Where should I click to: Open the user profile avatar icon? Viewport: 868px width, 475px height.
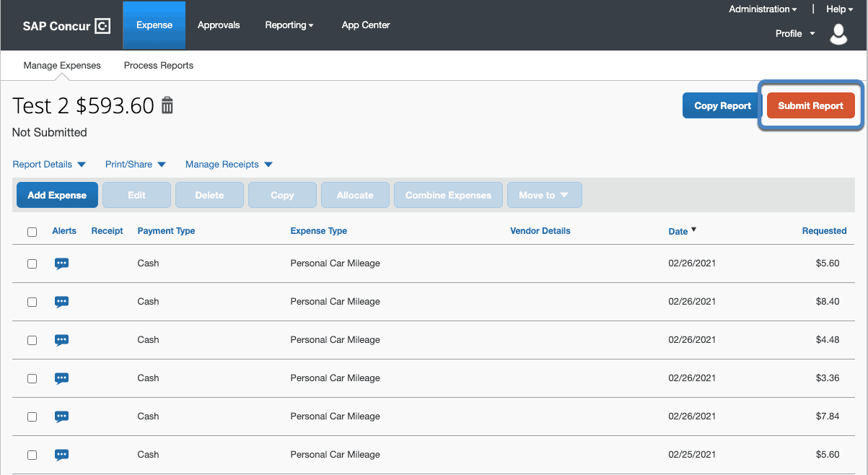point(838,34)
